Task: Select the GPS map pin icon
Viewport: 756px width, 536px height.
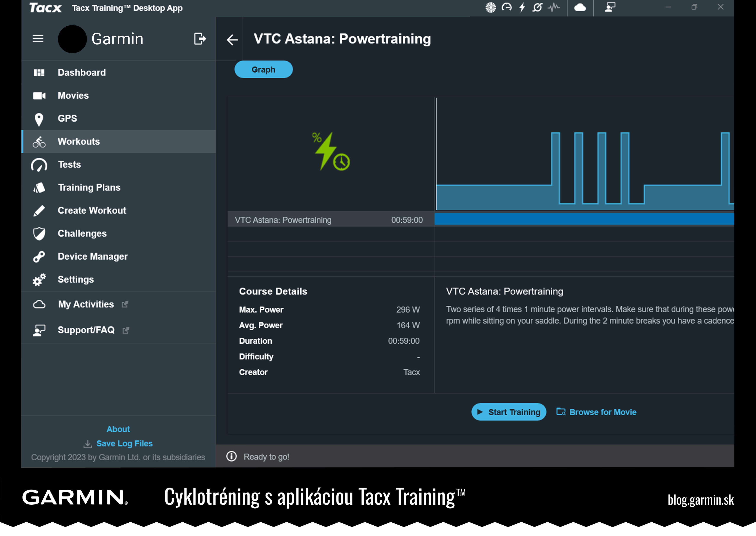Action: pyautogui.click(x=39, y=120)
